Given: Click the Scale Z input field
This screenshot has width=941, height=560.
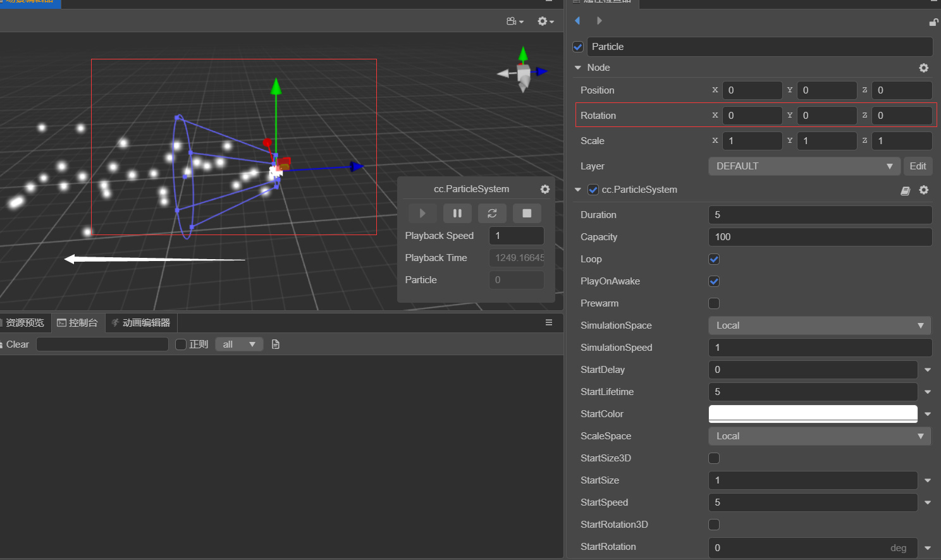Looking at the screenshot, I should 902,141.
